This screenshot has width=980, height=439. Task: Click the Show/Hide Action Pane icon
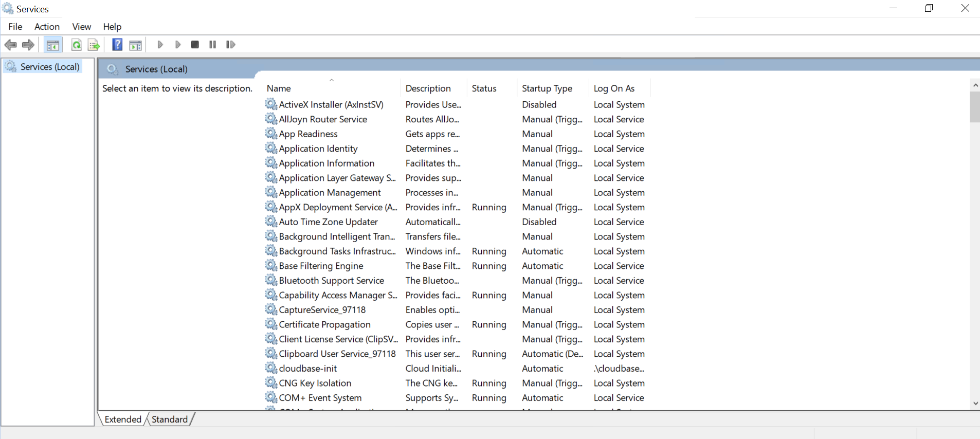tap(135, 45)
